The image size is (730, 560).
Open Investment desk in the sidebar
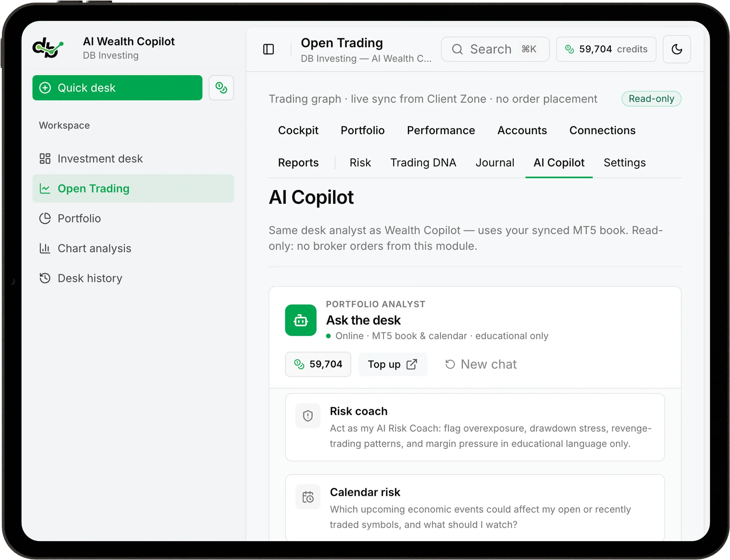tap(133, 159)
